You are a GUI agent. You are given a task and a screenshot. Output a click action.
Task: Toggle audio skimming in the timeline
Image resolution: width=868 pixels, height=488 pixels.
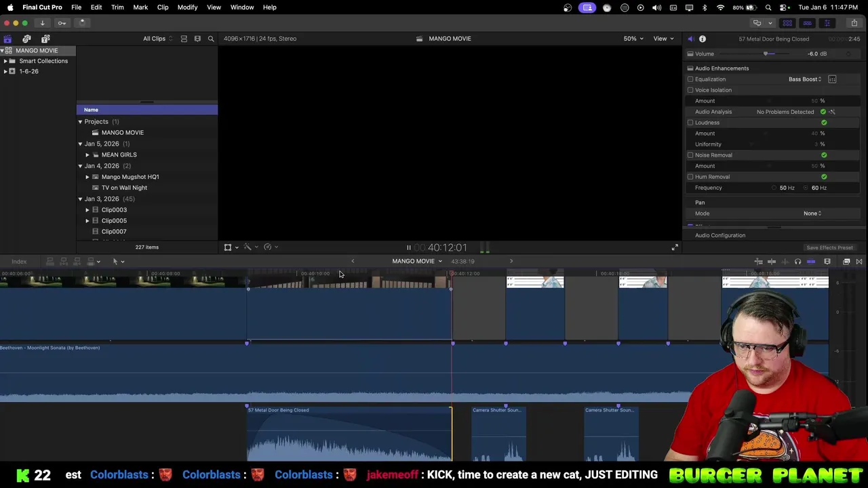[785, 262]
